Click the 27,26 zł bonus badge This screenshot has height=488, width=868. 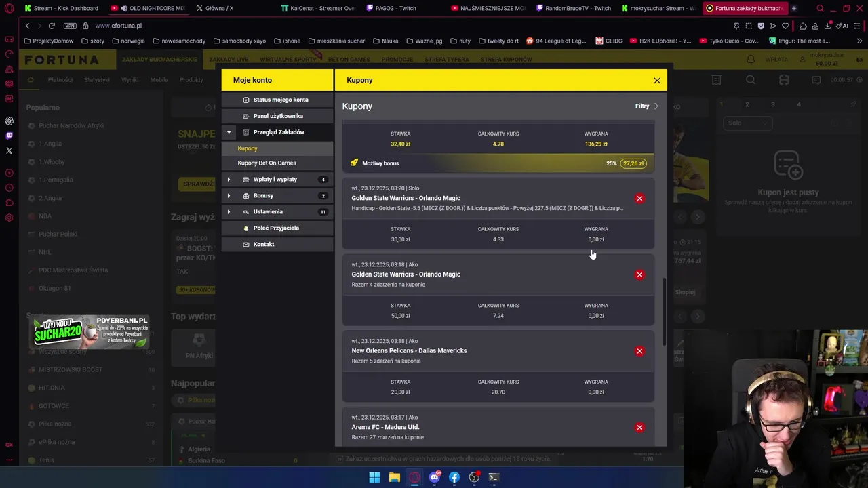click(633, 163)
